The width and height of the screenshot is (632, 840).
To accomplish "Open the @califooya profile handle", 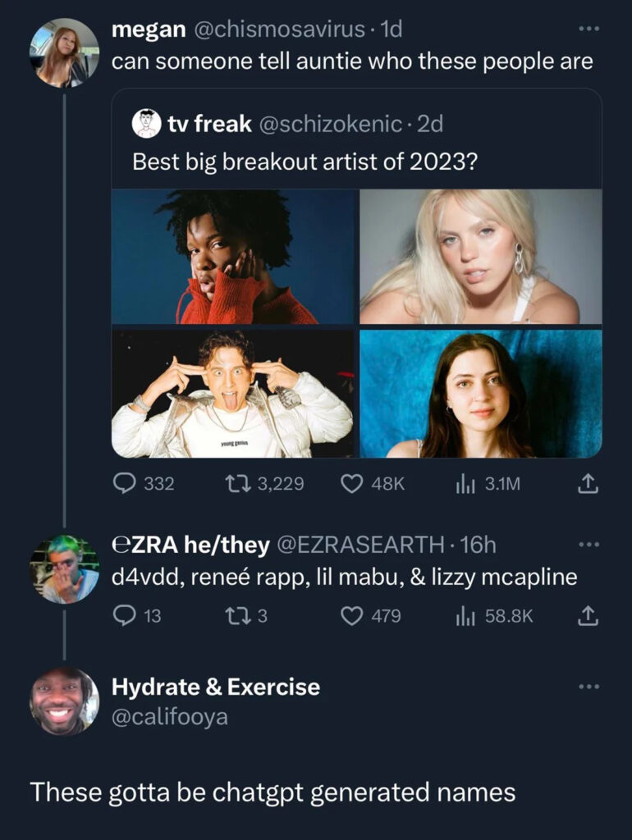I will point(170,717).
